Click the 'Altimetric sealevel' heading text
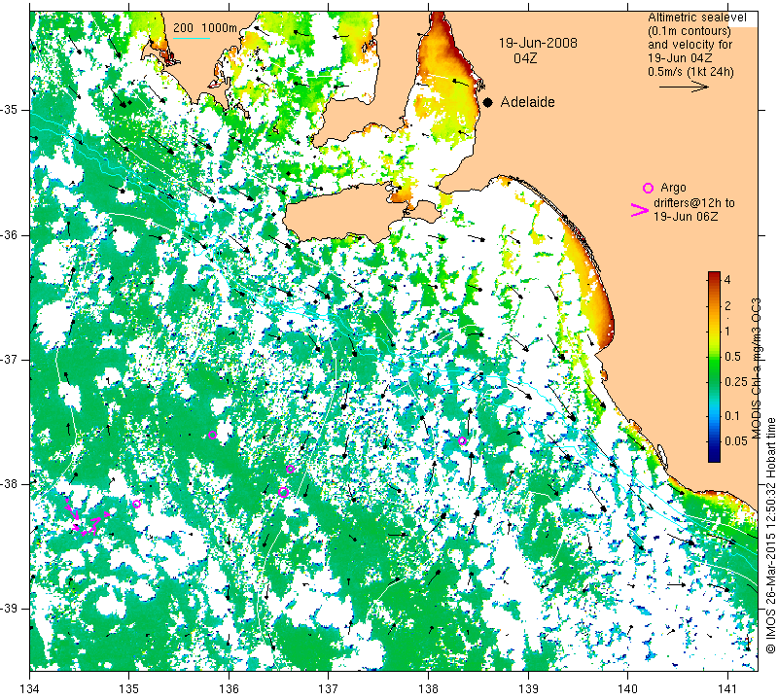778x700 pixels. point(696,17)
